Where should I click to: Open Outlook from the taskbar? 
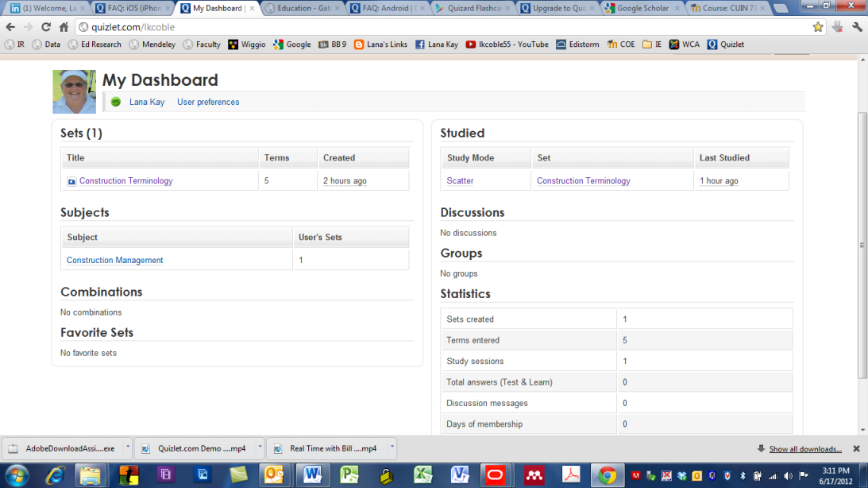click(275, 475)
